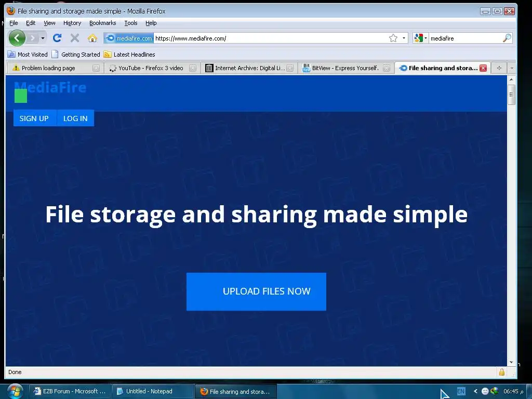Screen dimensions: 532x399
Task: Click the Getting Started bookmark
Action: click(x=76, y=54)
